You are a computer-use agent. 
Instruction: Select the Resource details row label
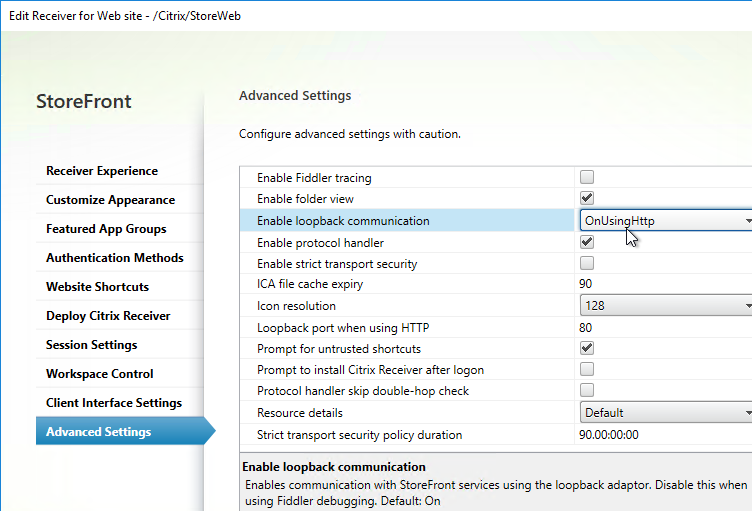pos(300,413)
